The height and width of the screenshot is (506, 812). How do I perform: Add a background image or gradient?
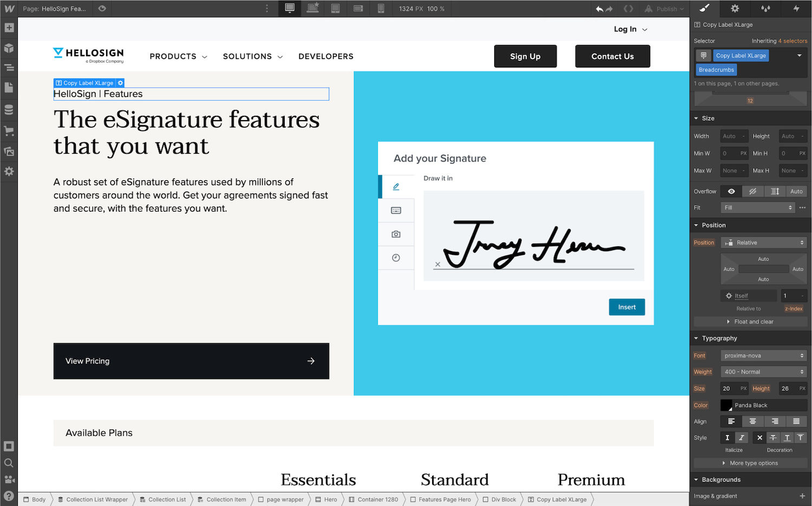click(802, 496)
